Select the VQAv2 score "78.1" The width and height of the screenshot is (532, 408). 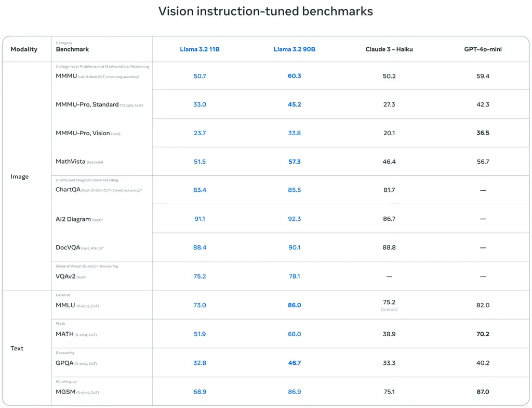pyautogui.click(x=295, y=277)
